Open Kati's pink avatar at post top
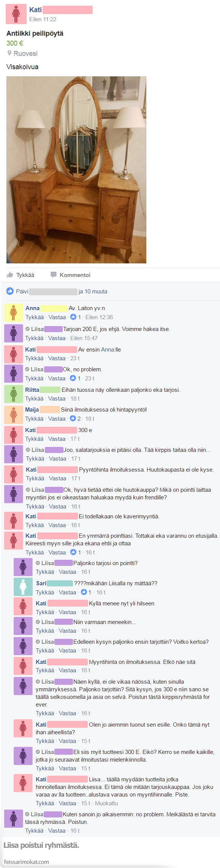Viewport: 220px width, 868px height. [16, 14]
